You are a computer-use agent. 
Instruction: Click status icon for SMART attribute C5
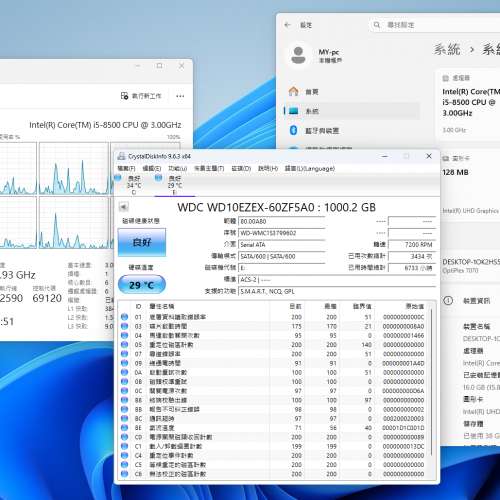click(x=124, y=464)
